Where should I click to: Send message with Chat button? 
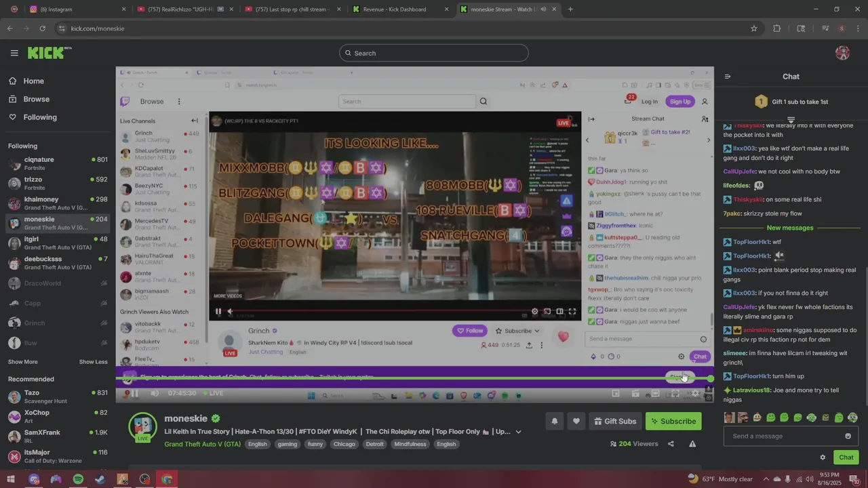846,457
